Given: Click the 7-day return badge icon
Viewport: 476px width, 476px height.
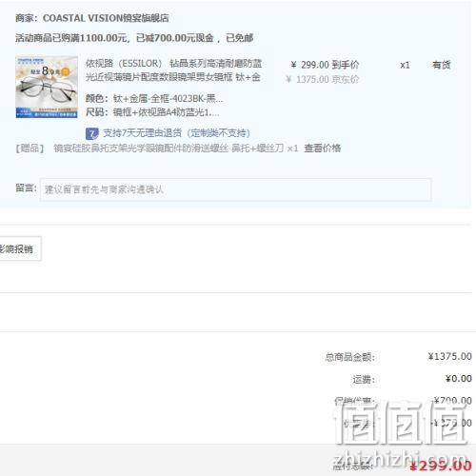Looking at the screenshot, I should coord(91,133).
